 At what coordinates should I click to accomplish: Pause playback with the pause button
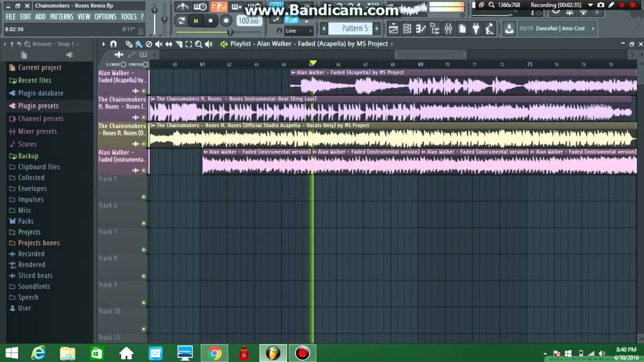click(x=196, y=21)
